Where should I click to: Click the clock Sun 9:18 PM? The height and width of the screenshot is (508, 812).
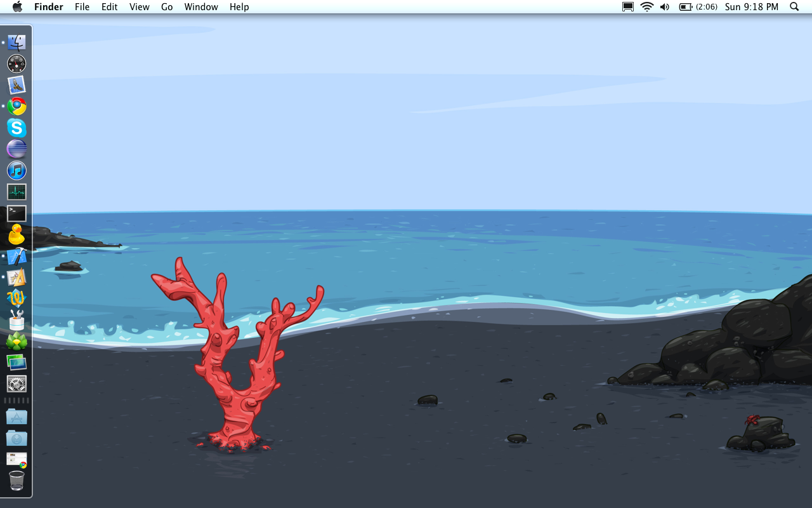[x=752, y=7]
